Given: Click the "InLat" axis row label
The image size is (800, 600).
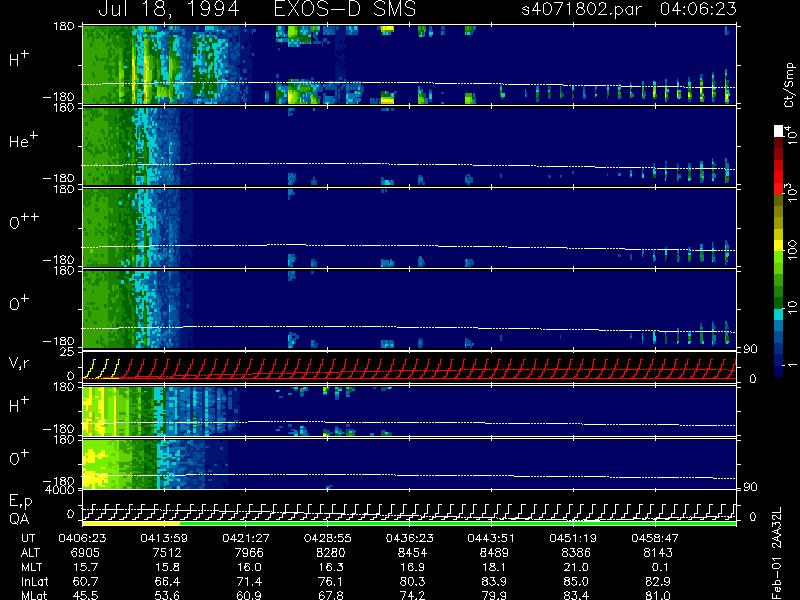Looking at the screenshot, I should (x=34, y=581).
